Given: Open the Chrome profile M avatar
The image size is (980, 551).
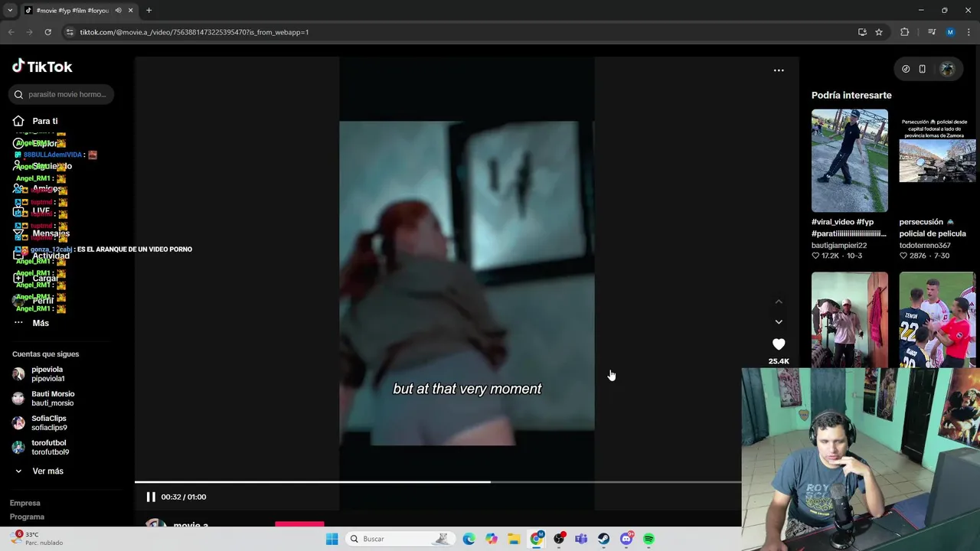Looking at the screenshot, I should click(x=950, y=32).
